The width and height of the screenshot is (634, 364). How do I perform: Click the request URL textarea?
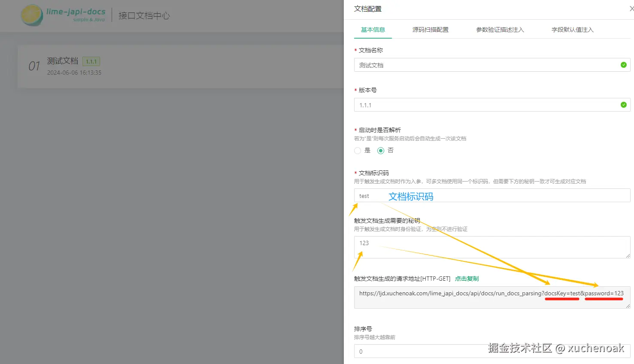click(492, 297)
